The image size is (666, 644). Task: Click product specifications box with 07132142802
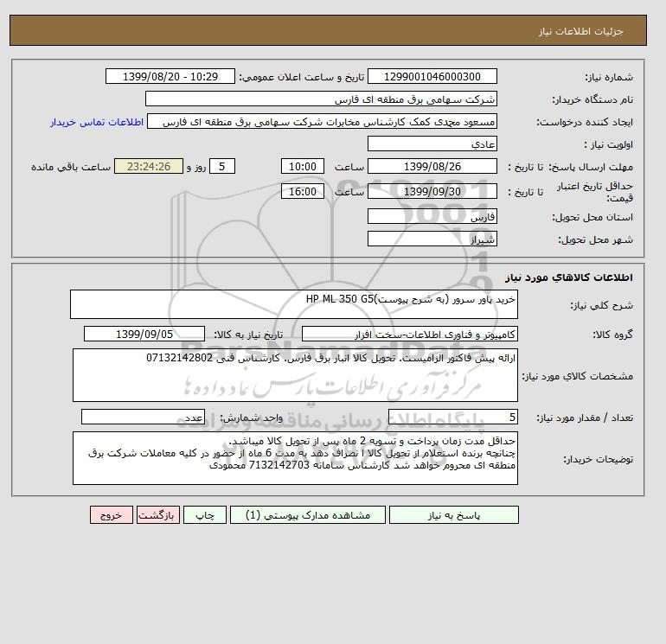click(295, 375)
